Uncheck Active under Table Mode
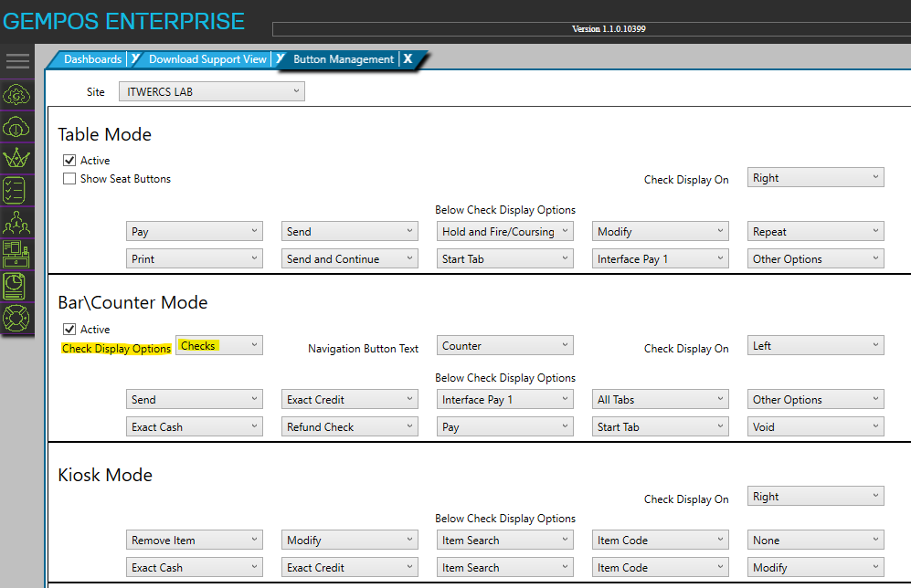This screenshot has height=588, width=911. click(x=69, y=160)
